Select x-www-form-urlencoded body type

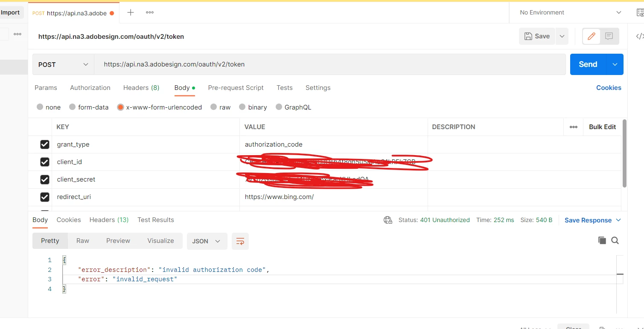[x=120, y=107]
